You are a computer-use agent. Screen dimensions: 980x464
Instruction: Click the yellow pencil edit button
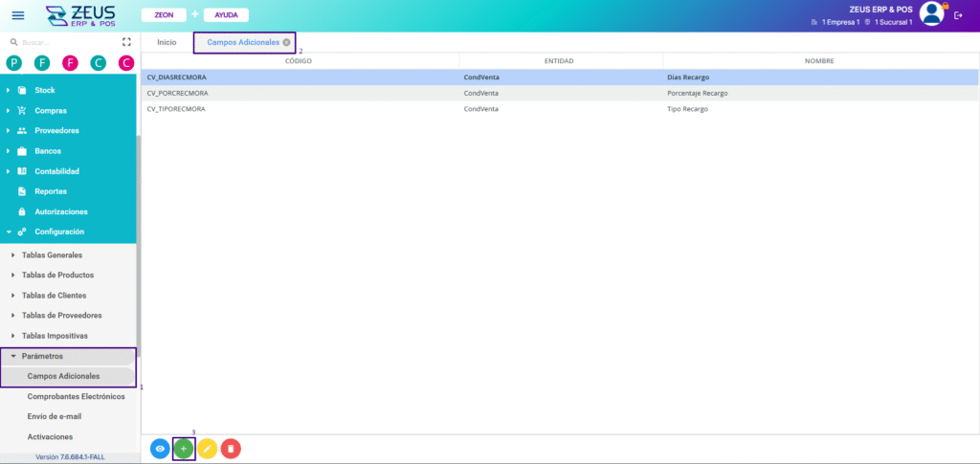click(208, 449)
